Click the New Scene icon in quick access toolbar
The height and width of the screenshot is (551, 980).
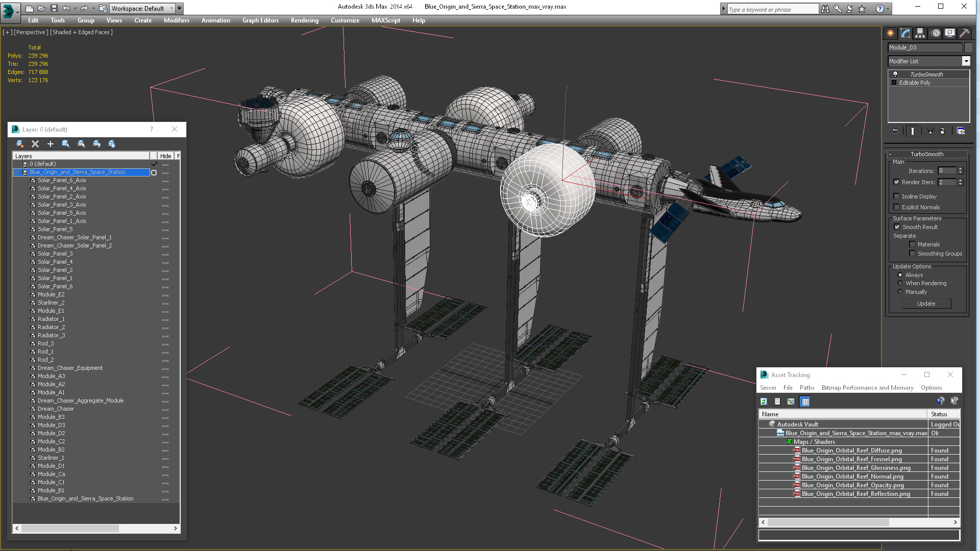[29, 8]
